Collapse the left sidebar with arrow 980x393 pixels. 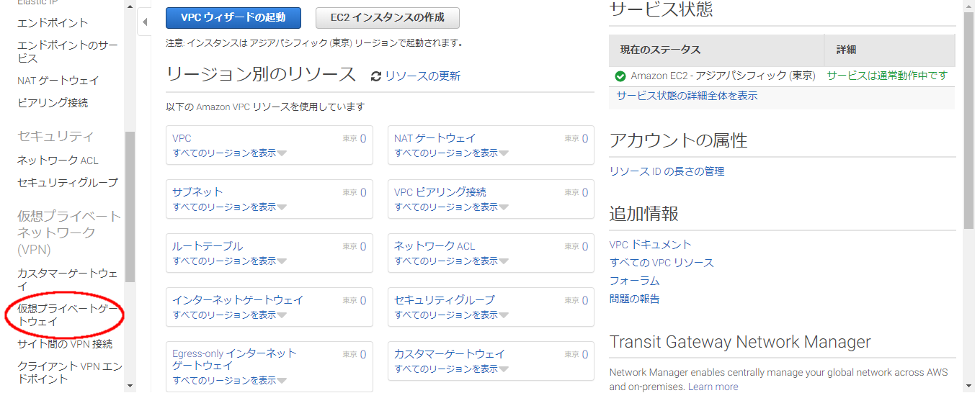coord(144,22)
